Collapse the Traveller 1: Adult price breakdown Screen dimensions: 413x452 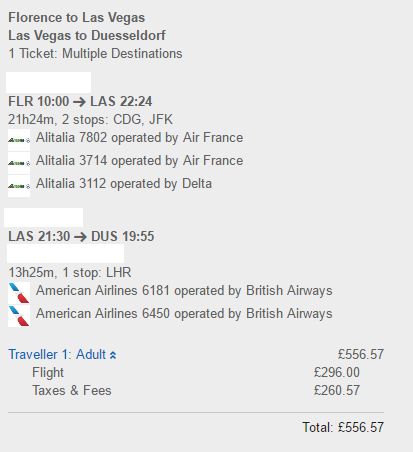click(x=62, y=354)
